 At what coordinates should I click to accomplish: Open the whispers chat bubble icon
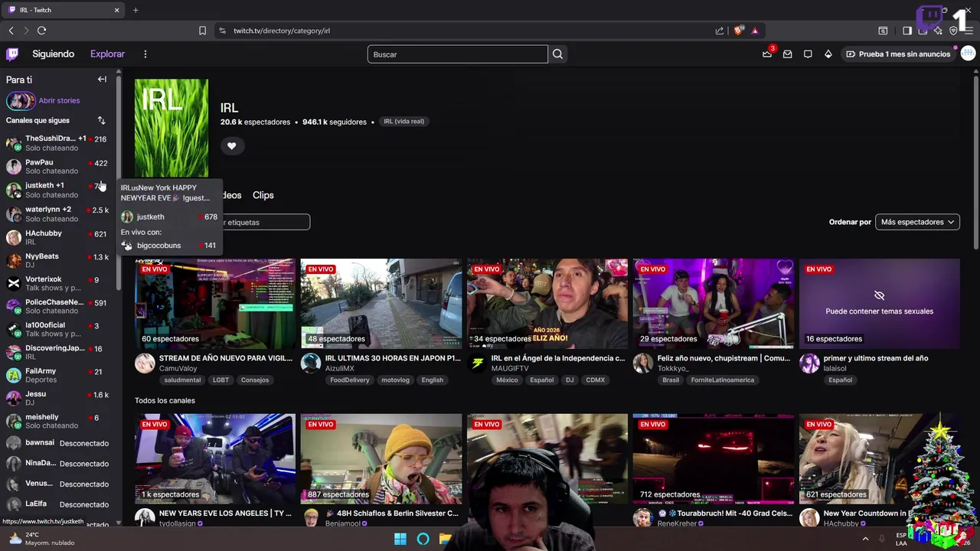pos(808,54)
